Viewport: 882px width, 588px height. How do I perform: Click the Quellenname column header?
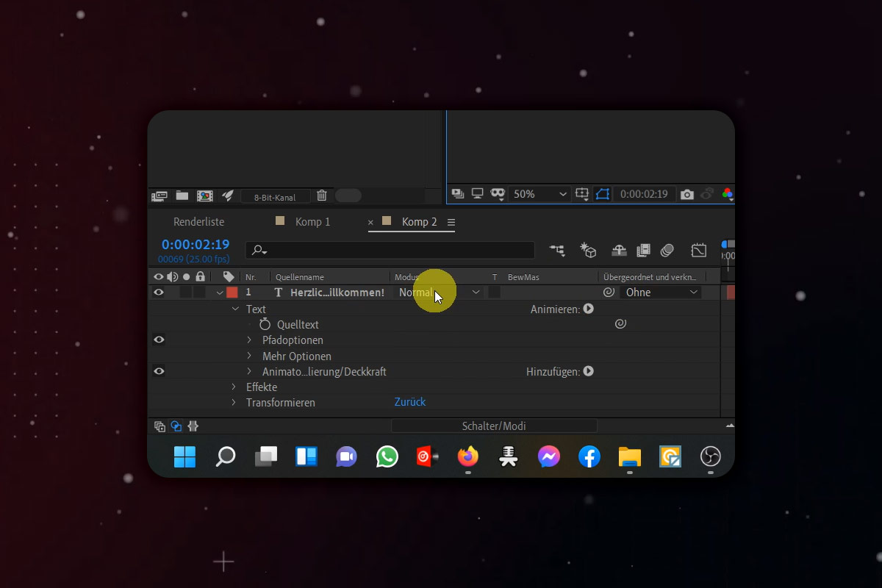pyautogui.click(x=300, y=277)
